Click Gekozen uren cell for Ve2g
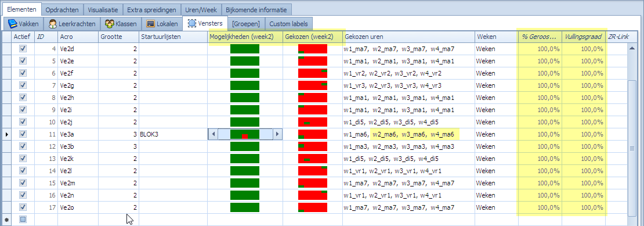Viewport: 644px width, 226px height. pos(408,85)
